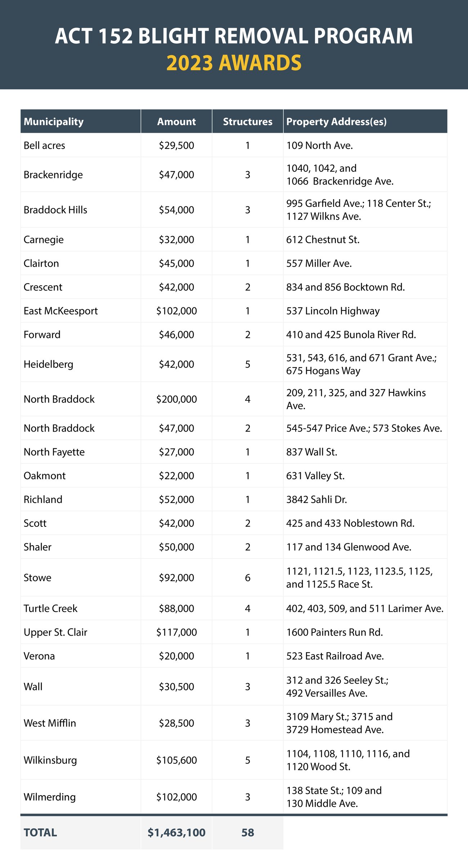Click the $200,000 amount cell
Viewport: 468px width, 868px height.
click(x=176, y=399)
